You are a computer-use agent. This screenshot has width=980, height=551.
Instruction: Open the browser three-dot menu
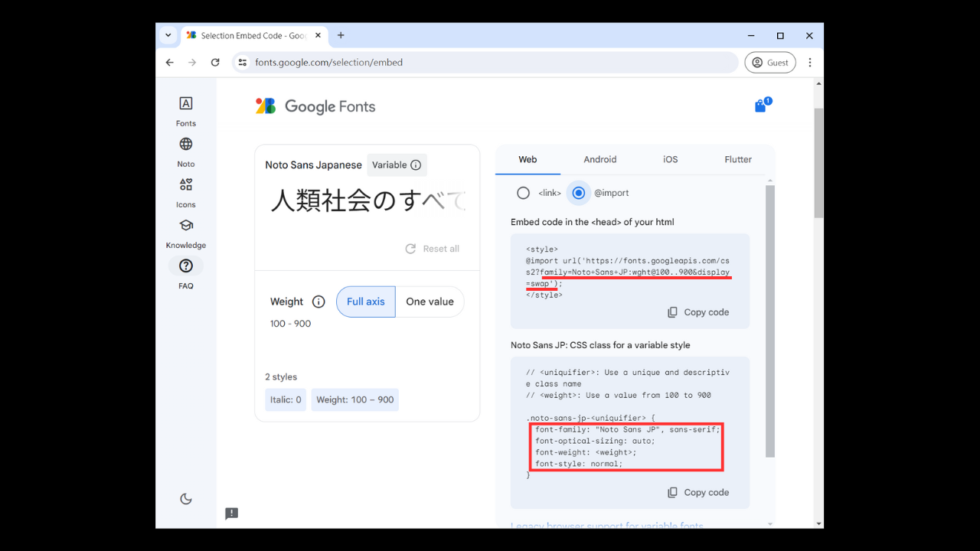point(810,63)
